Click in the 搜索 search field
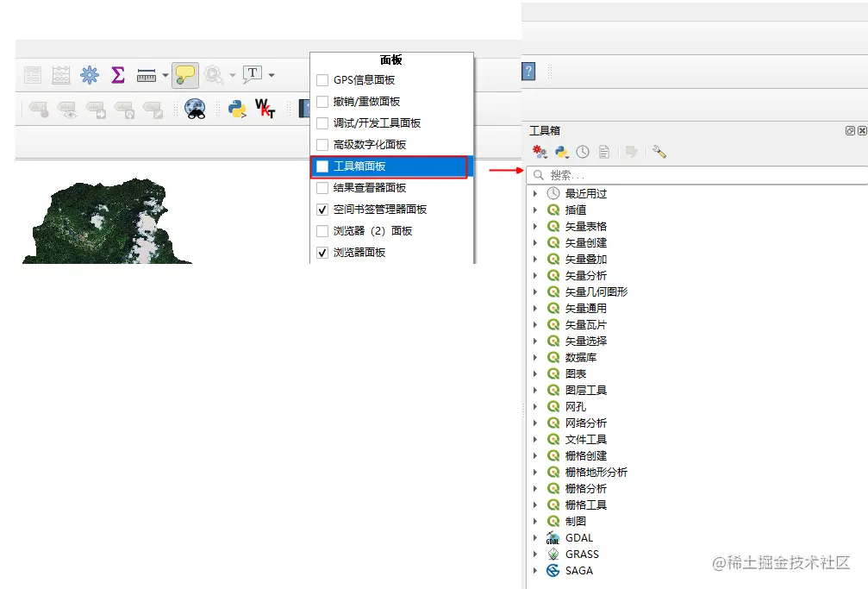Screen dimensions: 868x589 (x=697, y=175)
